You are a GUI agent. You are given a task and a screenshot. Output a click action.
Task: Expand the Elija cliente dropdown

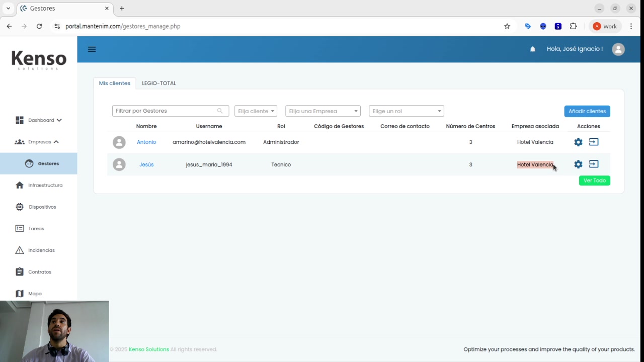click(x=256, y=111)
